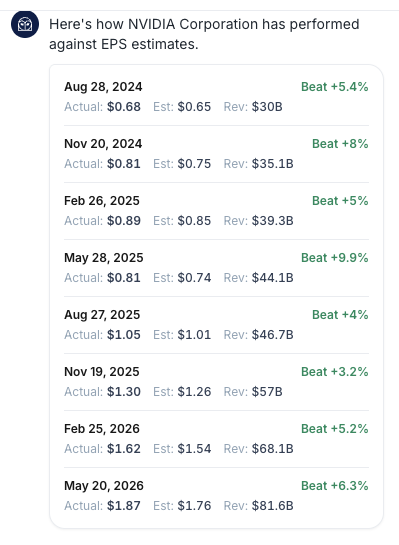
Task: Select the May 28, 2025 earnings date
Action: pos(104,258)
